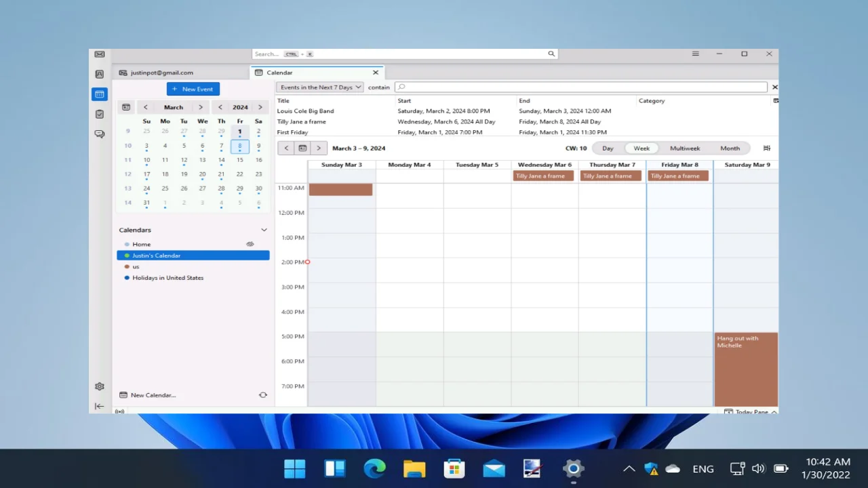Screen dimensions: 868x488
Task: Open File Explorer from taskbar
Action: [414, 468]
